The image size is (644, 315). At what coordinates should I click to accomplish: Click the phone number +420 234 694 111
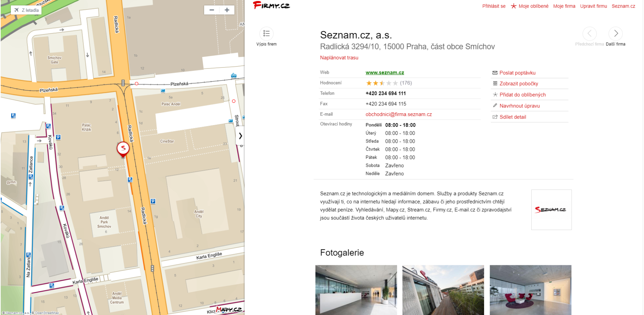click(386, 93)
